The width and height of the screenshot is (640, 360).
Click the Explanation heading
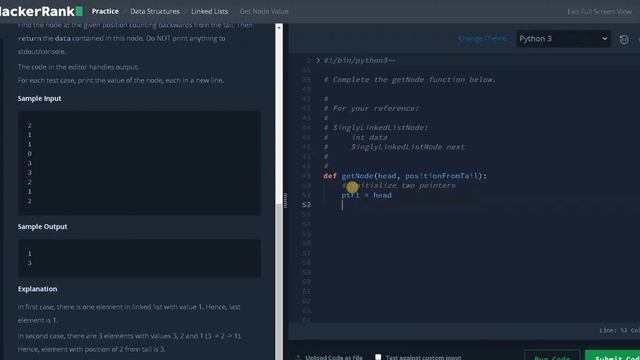click(37, 289)
